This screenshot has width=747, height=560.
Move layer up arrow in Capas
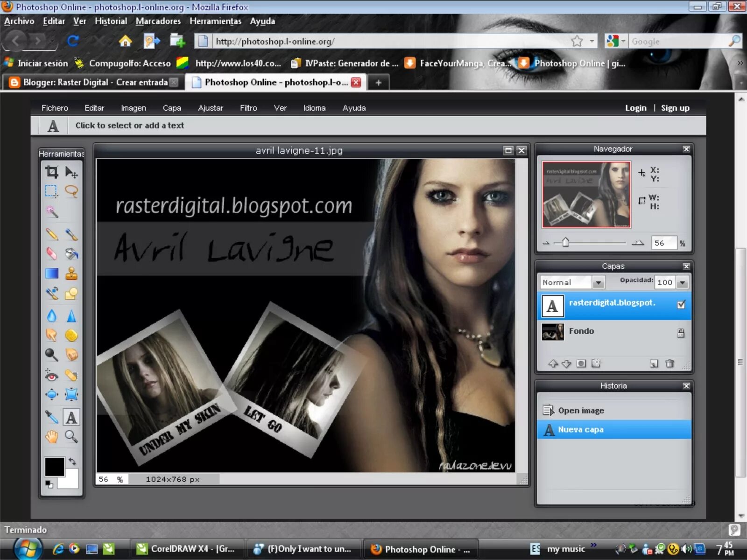[x=553, y=364]
